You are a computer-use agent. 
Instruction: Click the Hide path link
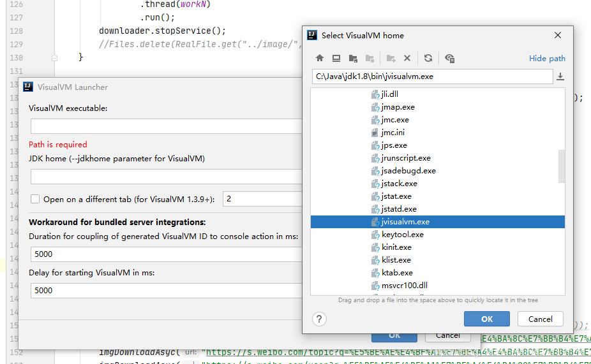pos(547,59)
